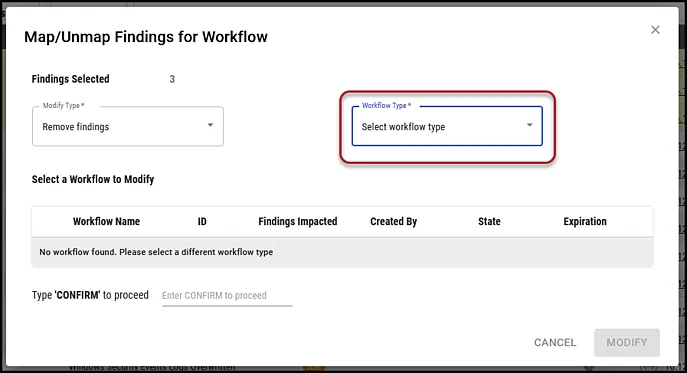This screenshot has width=687, height=373.
Task: Click the Workflow Name column header
Action: point(106,222)
